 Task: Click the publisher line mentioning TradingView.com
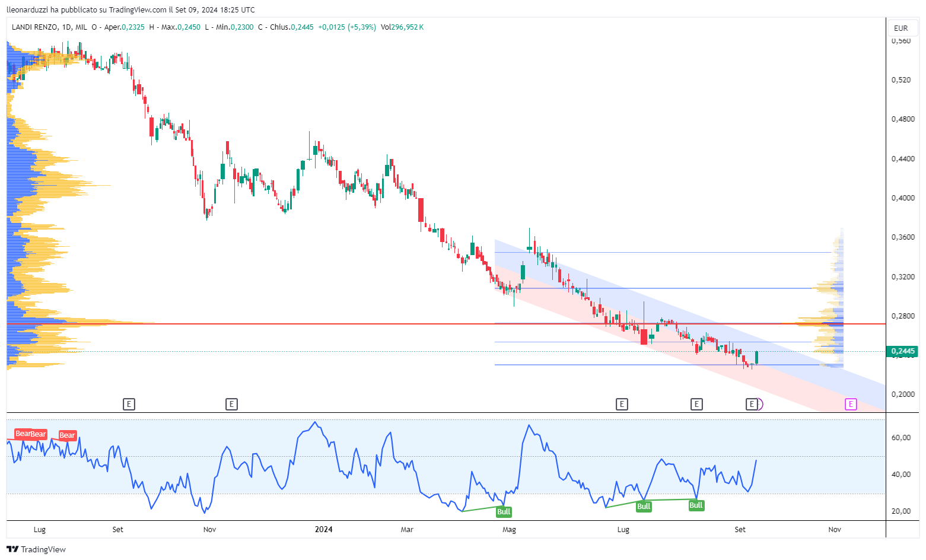[x=131, y=9]
